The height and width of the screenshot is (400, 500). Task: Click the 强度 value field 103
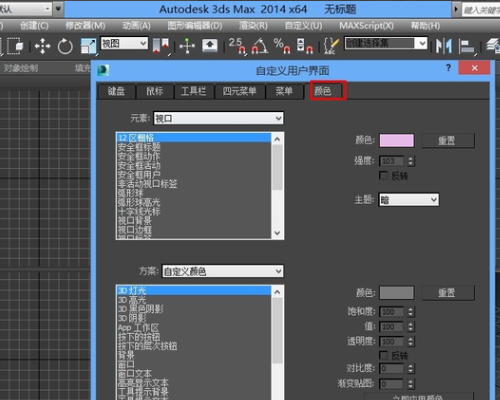392,161
